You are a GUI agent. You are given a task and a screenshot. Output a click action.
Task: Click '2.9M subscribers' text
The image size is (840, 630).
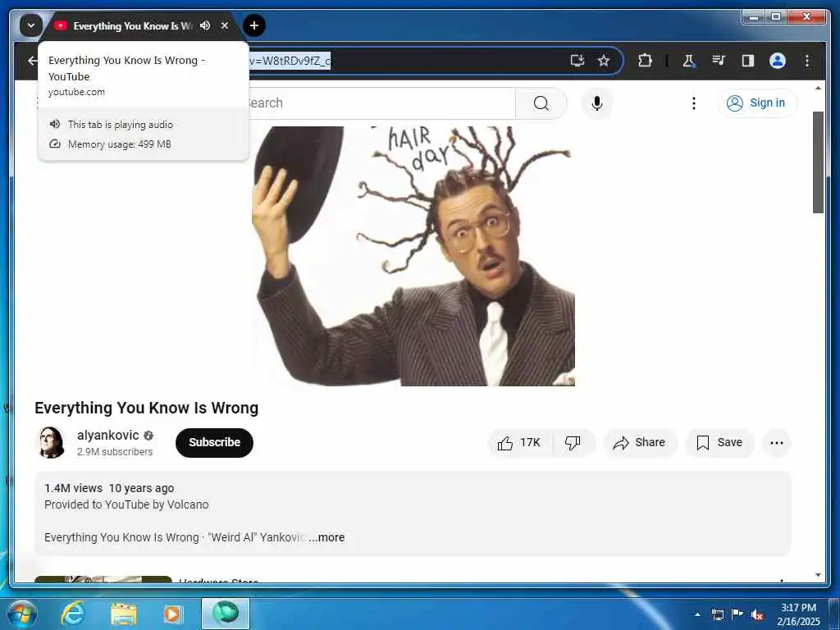click(115, 452)
